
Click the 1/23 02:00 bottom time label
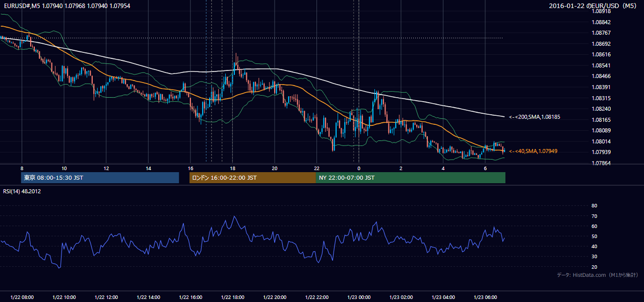(x=401, y=297)
